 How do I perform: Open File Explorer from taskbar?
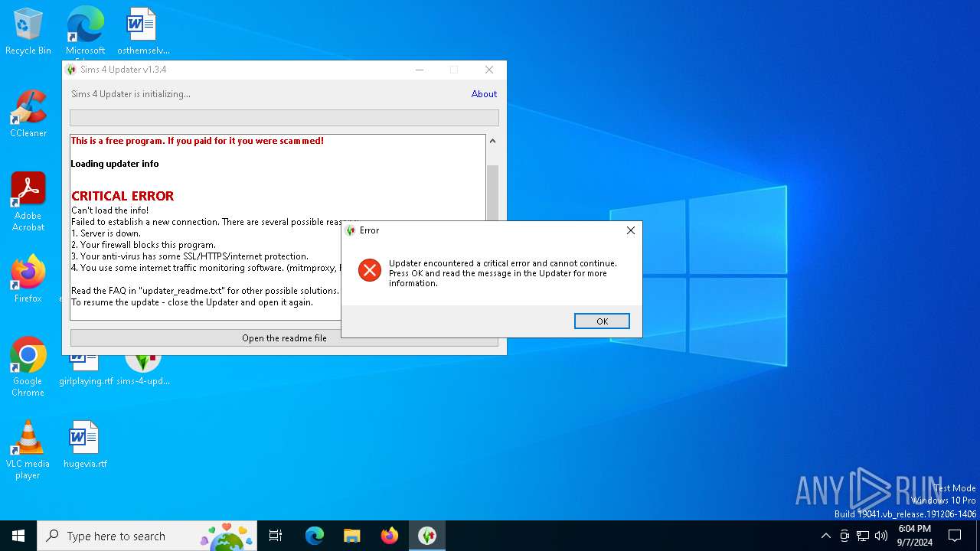click(x=352, y=536)
